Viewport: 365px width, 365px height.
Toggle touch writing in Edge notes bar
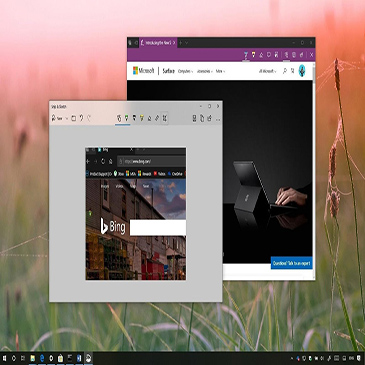[286, 55]
